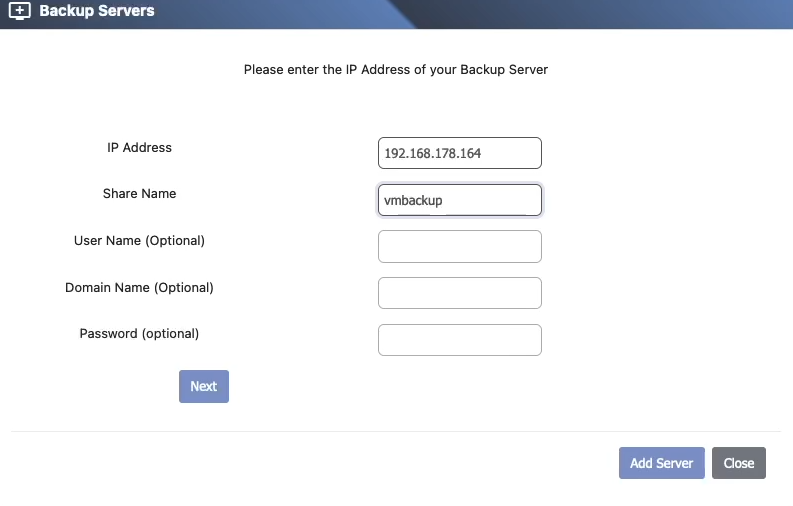Click the Backup Servers header title
The image size is (793, 506).
point(96,12)
